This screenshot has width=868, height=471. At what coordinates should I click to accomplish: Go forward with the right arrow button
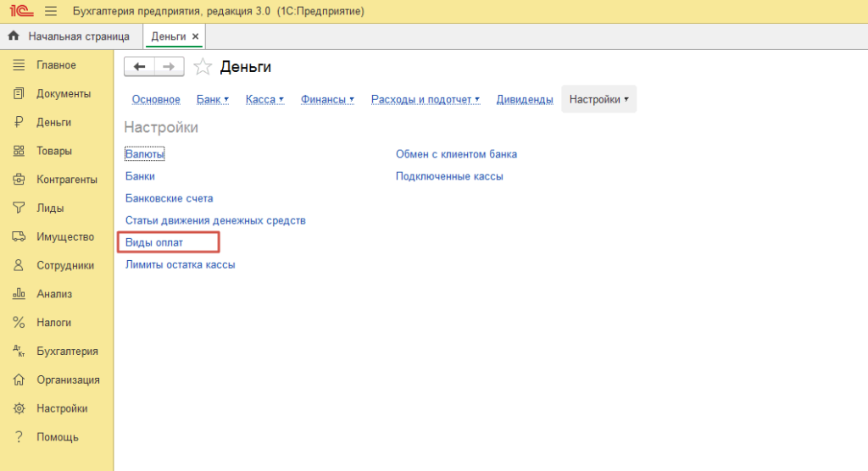coord(169,66)
